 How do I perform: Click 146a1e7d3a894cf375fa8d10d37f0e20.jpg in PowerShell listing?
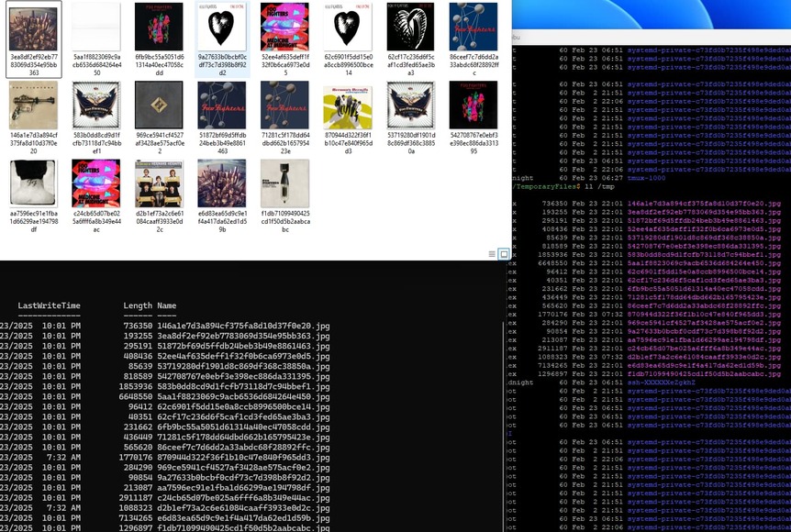point(243,326)
